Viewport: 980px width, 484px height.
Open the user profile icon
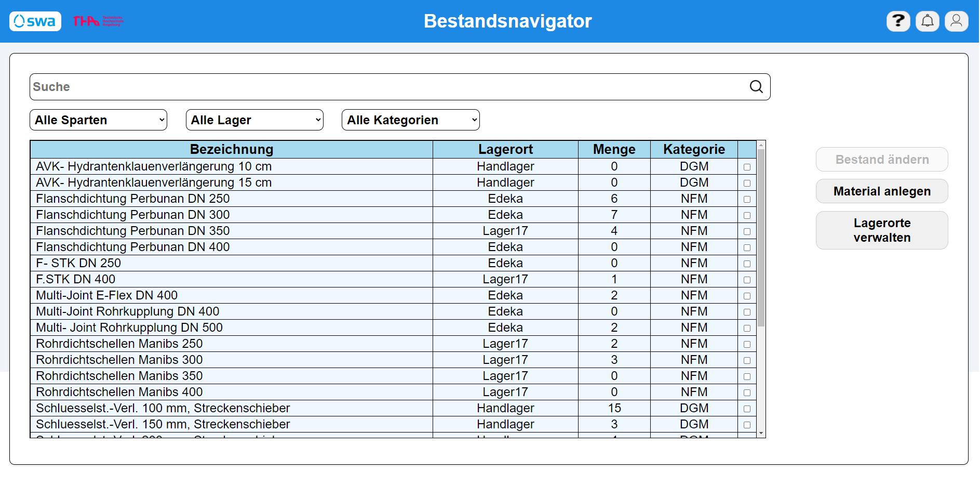(x=956, y=21)
